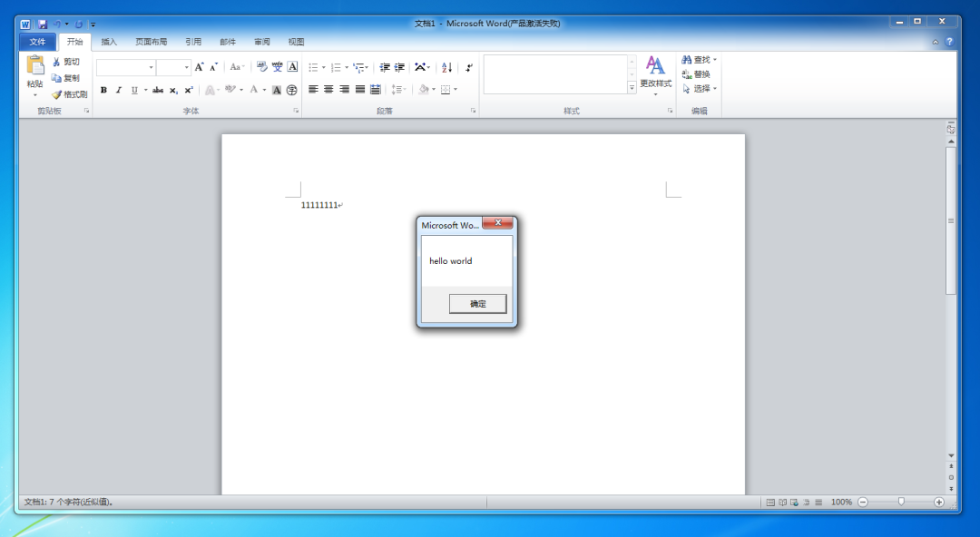980x537 pixels.
Task: Open the 文件 tab
Action: [x=37, y=42]
